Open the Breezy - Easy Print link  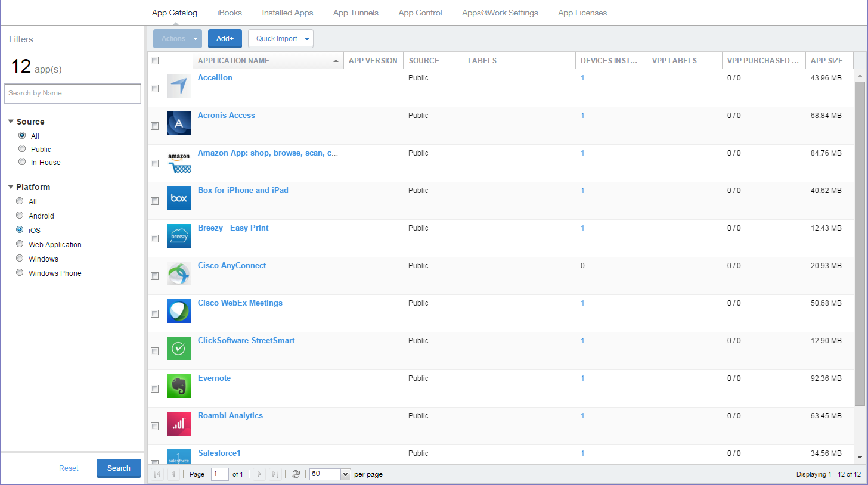click(x=233, y=228)
